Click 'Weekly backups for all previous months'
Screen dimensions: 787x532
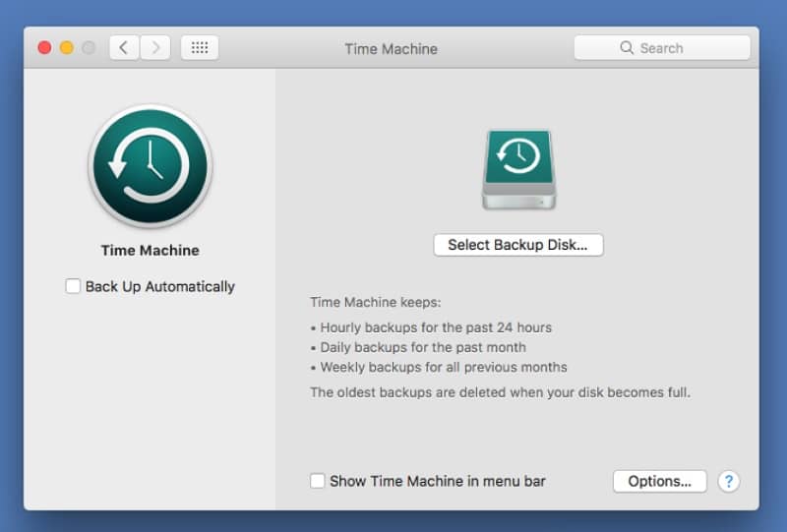click(444, 367)
